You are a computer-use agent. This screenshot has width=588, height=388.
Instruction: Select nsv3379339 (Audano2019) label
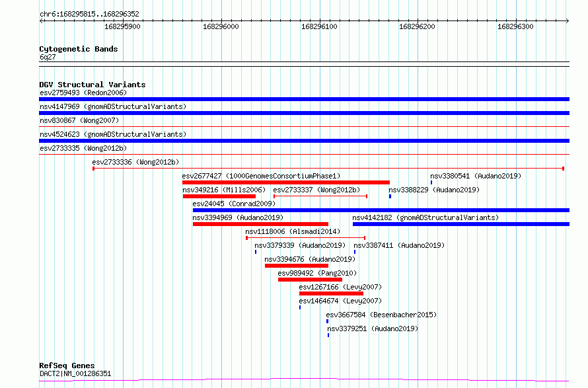(300, 245)
